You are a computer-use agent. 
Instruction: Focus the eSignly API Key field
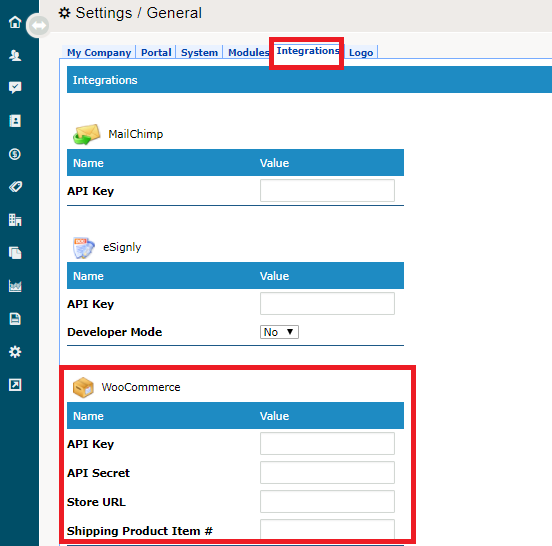click(327, 303)
